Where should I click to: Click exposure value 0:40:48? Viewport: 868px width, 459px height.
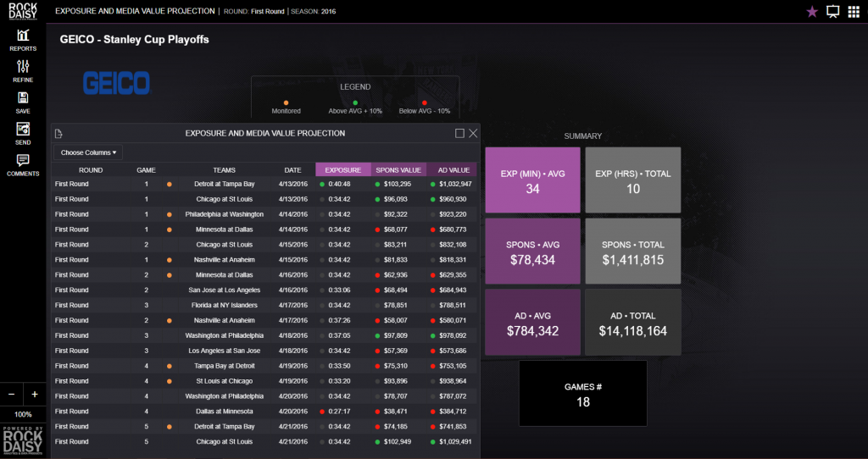[339, 184]
